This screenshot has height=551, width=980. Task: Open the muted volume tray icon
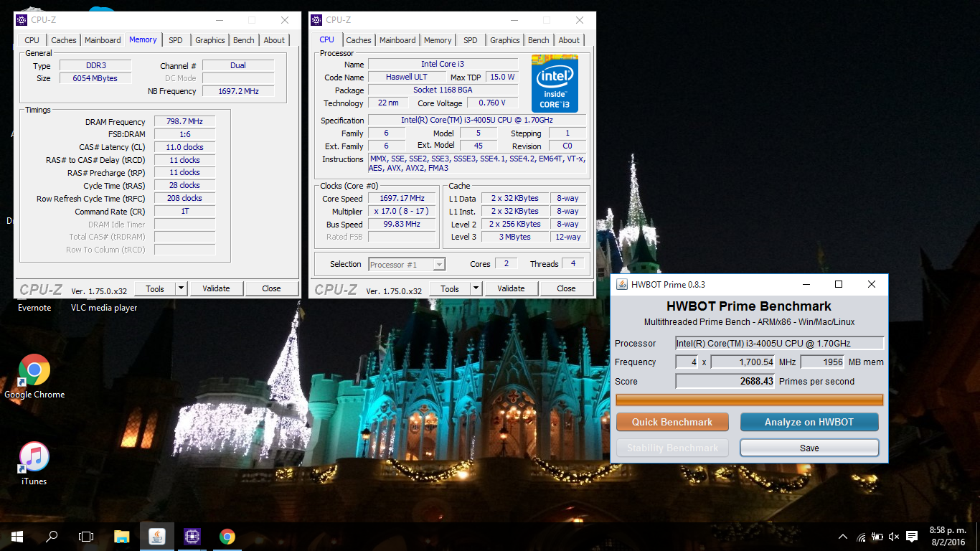pos(894,537)
